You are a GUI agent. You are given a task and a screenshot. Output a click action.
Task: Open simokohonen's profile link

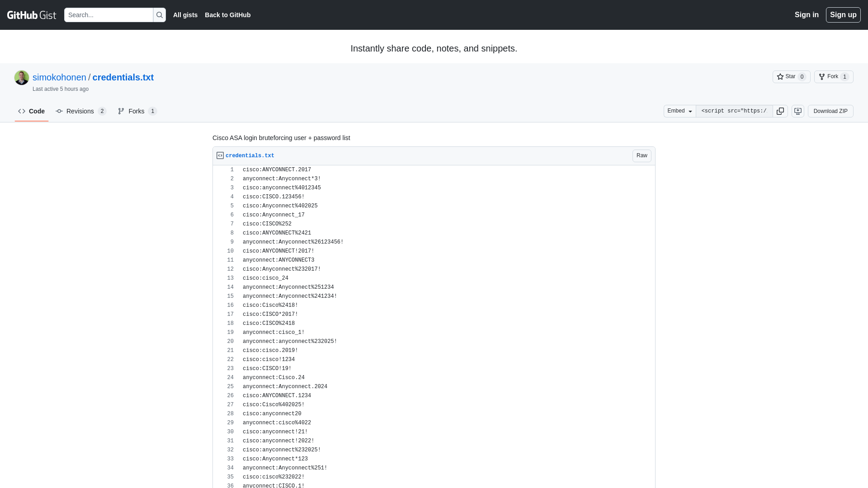tap(59, 77)
